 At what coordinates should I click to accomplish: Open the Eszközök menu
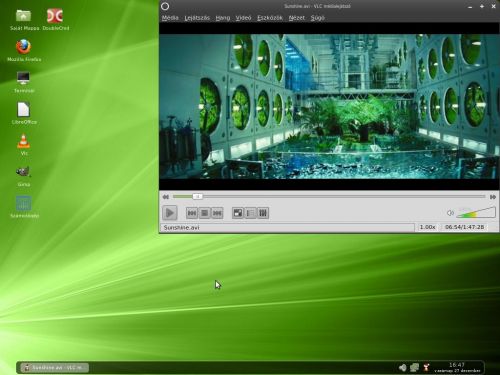tap(270, 18)
